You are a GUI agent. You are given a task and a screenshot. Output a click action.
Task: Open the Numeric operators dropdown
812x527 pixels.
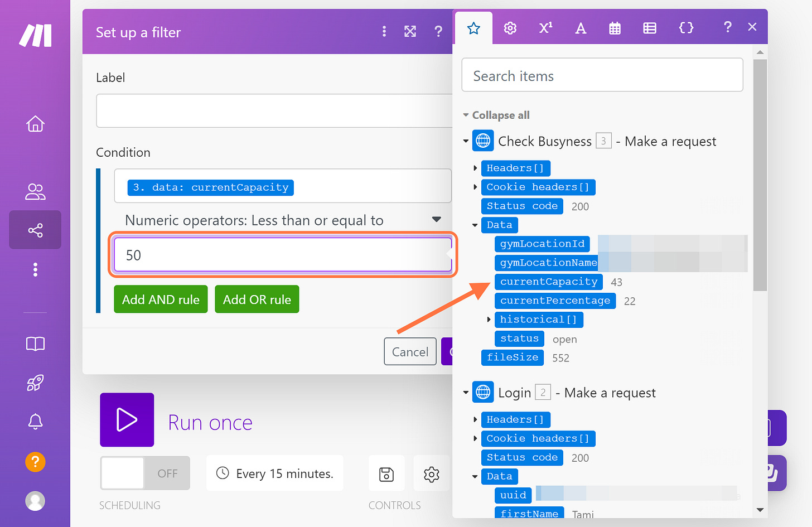click(x=283, y=220)
